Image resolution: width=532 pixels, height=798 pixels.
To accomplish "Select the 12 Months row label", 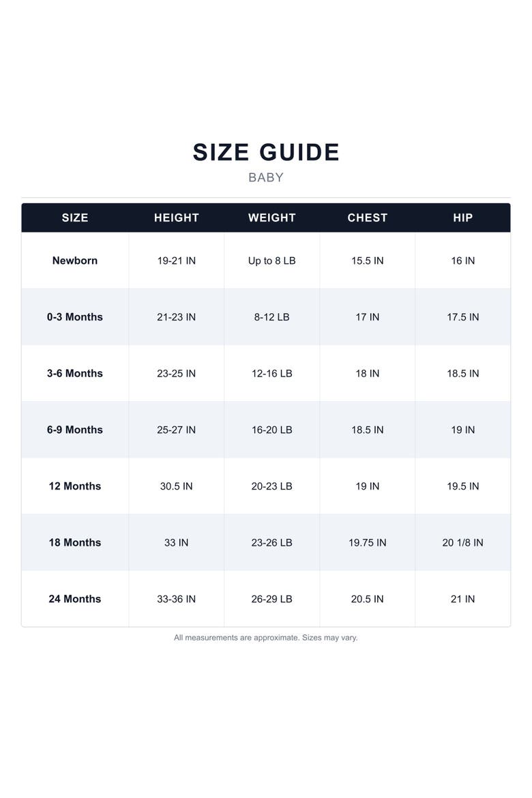I will pos(75,486).
